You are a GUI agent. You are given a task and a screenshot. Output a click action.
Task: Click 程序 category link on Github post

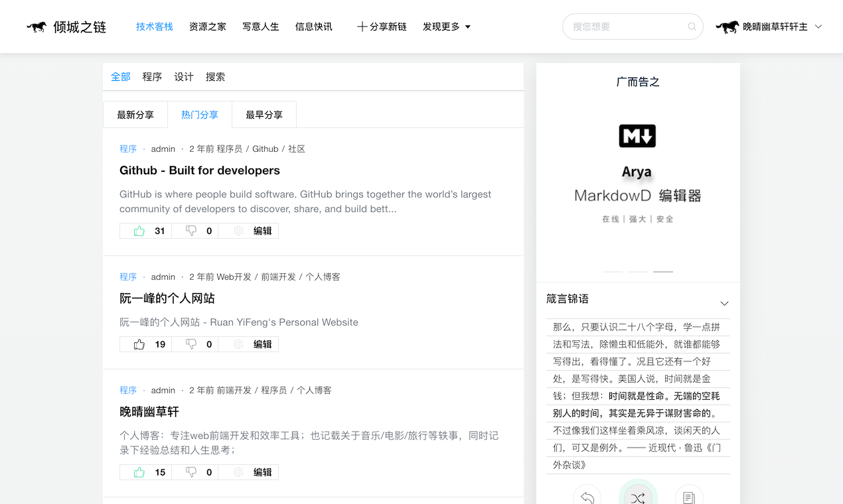coord(128,149)
